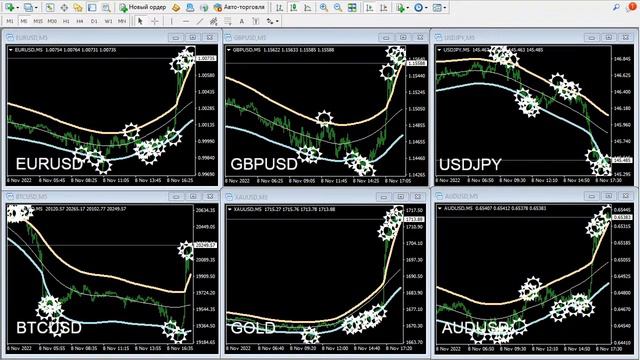Open the triangle menu beside EURUSD,M5 label

click(x=11, y=50)
